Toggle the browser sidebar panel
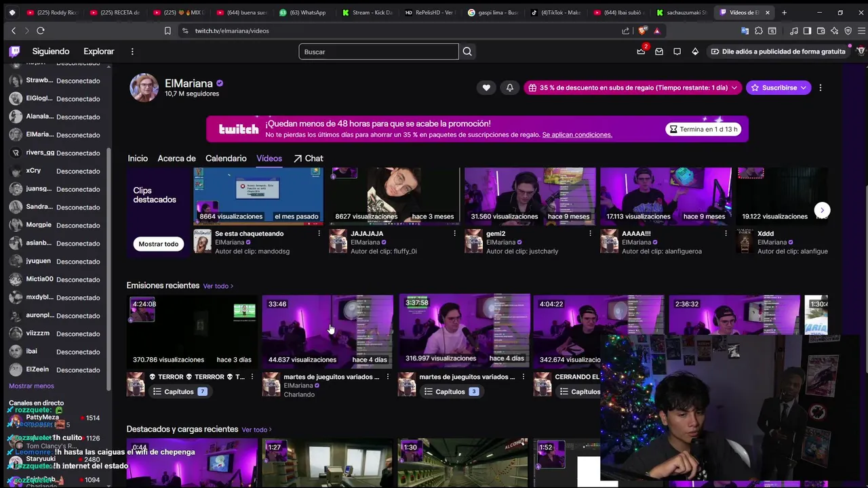The height and width of the screenshot is (488, 868). click(x=807, y=30)
